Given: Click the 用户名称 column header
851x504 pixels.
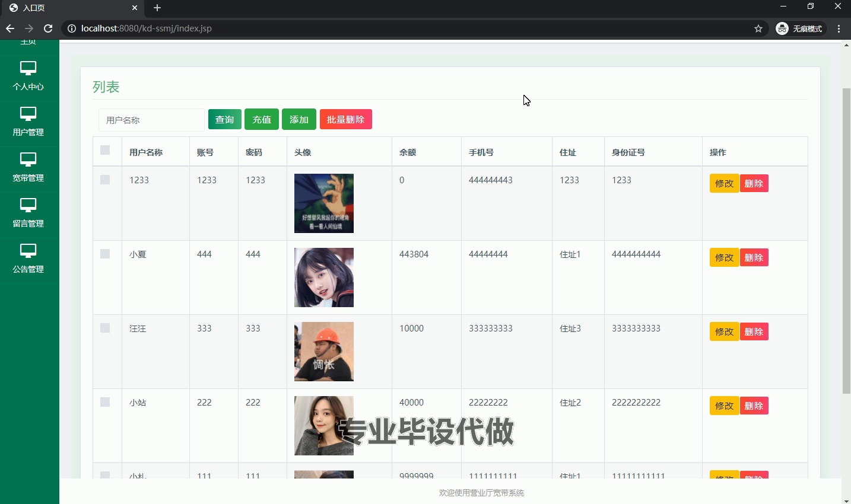Looking at the screenshot, I should (146, 152).
